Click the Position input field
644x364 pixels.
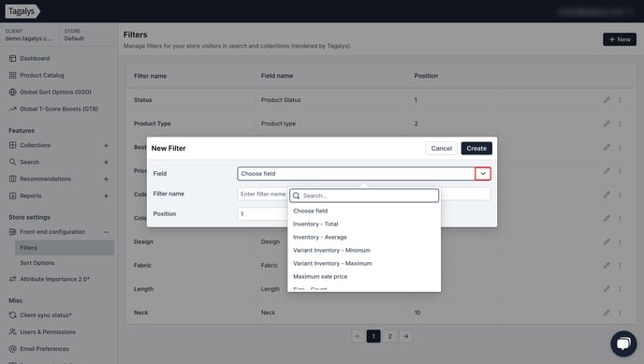(x=262, y=213)
